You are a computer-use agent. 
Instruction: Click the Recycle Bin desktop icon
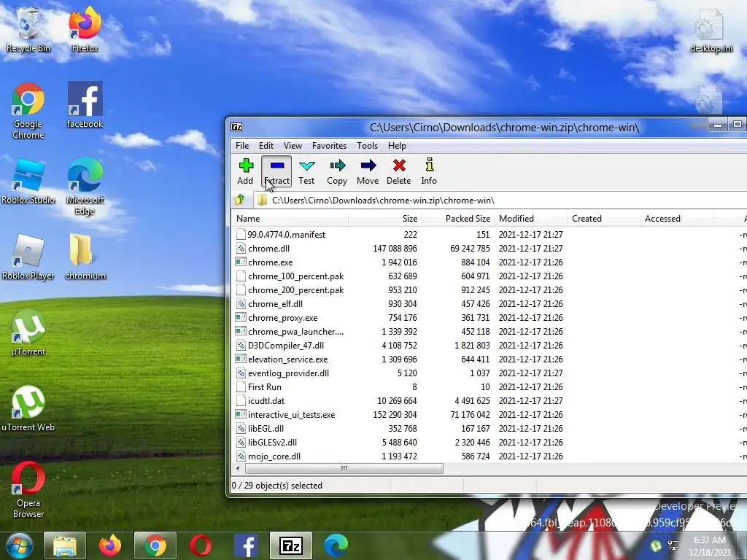28,29
